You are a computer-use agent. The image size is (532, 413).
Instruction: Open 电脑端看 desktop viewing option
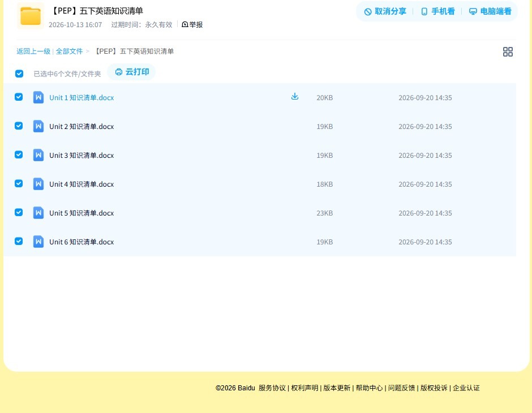490,11
